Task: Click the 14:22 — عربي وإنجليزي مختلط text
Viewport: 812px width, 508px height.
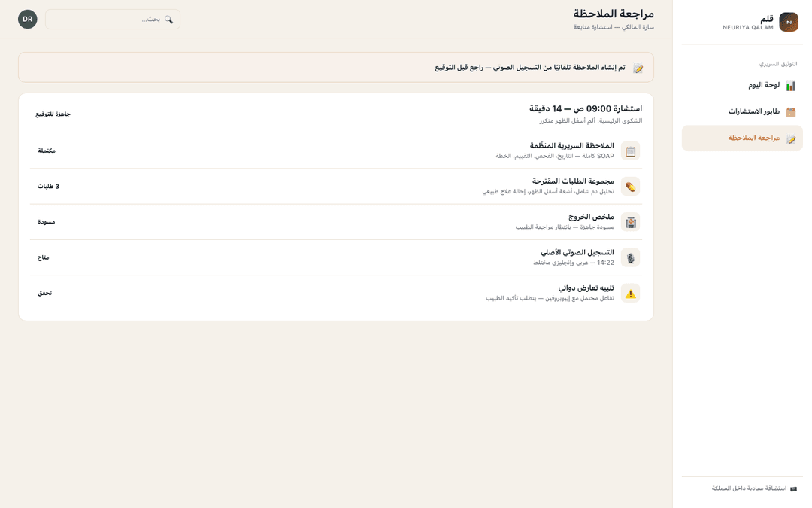Action: click(574, 263)
